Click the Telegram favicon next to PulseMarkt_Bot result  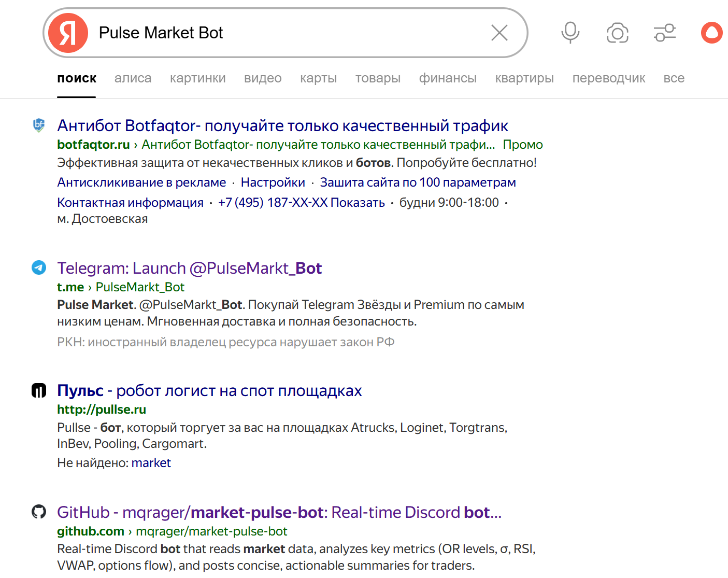pos(38,268)
